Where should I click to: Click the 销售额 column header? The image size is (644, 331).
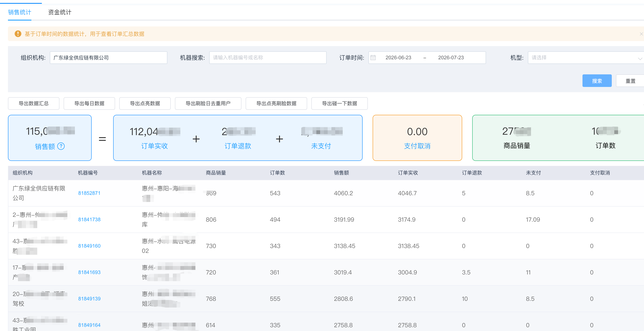pyautogui.click(x=341, y=173)
